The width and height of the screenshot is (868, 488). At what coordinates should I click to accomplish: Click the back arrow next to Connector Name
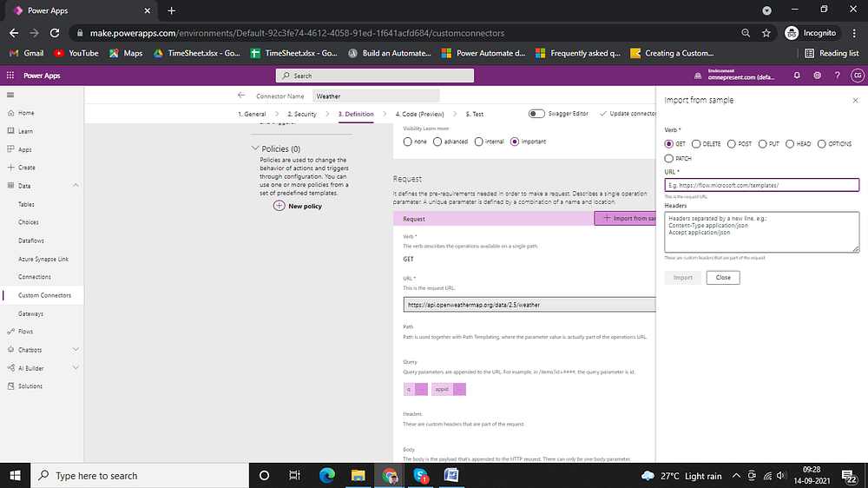click(x=240, y=96)
